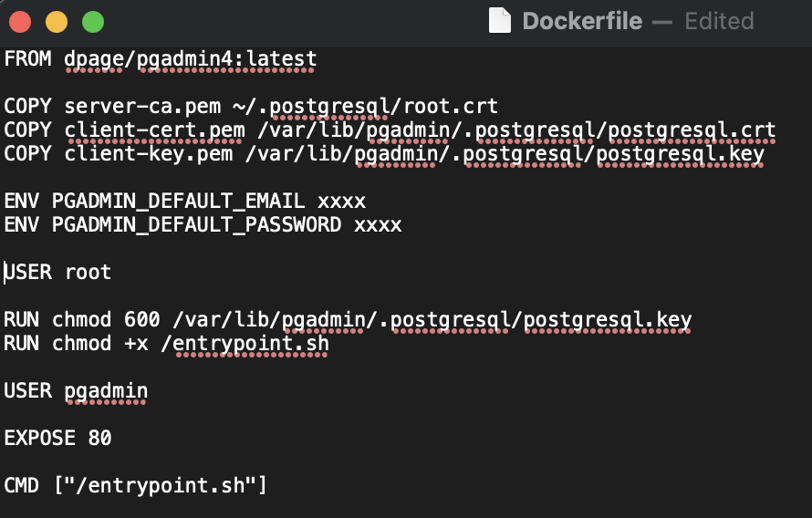Viewport: 812px width, 518px height.
Task: Open the Edited title dropdown
Action: pos(719,21)
